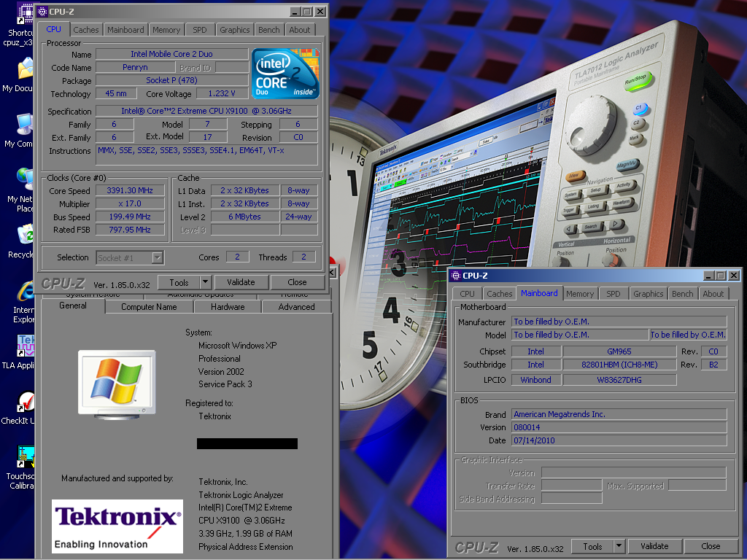Open the Graphics tab in the lower-right CPU-Z window
This screenshot has width=747, height=560.
(648, 294)
